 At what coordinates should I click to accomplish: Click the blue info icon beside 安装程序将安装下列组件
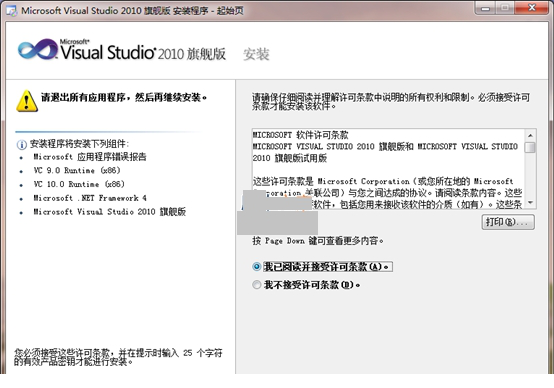coord(22,145)
